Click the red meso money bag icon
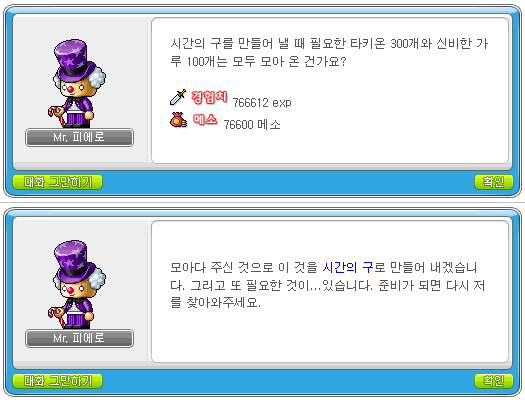The height and width of the screenshot is (400, 525). pos(178,119)
